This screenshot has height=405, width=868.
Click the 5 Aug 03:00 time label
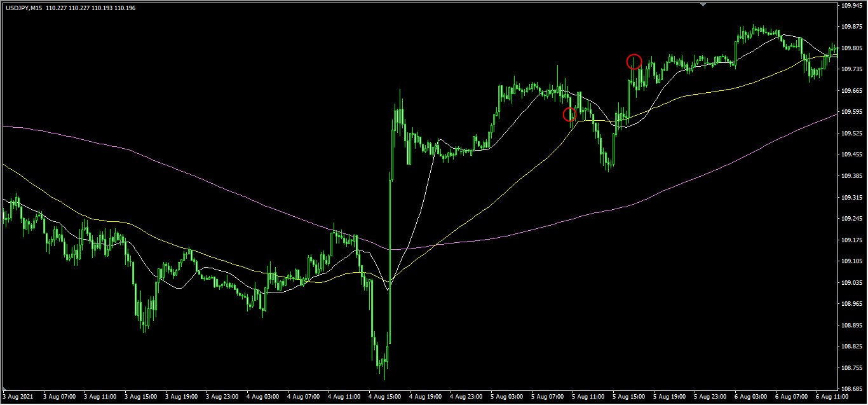click(508, 396)
